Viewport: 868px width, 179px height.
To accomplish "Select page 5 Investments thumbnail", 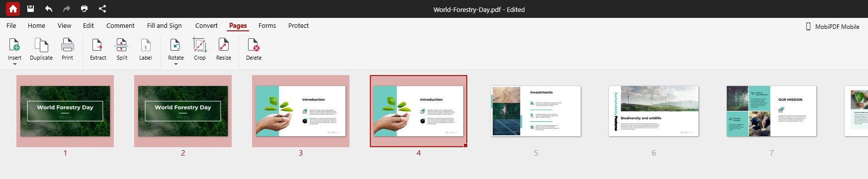I will click(536, 111).
